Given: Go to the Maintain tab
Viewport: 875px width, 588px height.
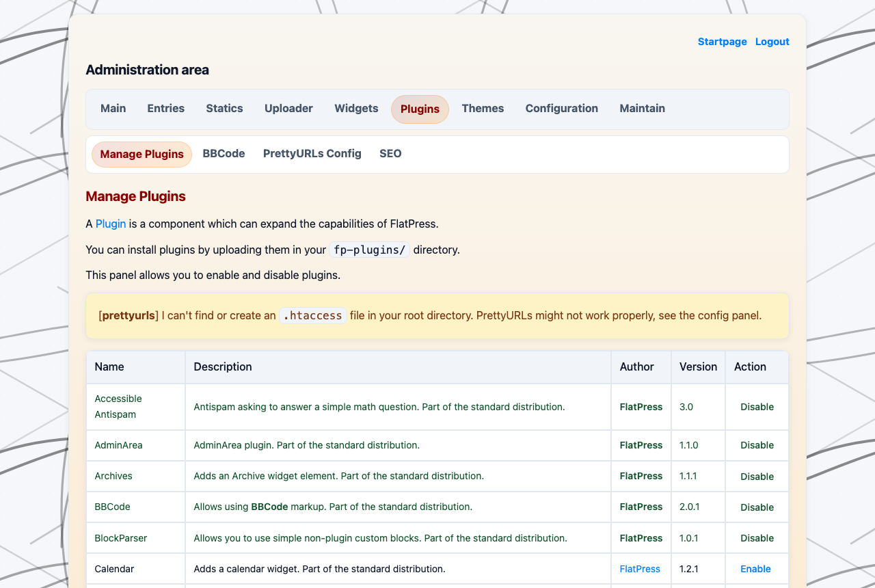Looking at the screenshot, I should pyautogui.click(x=643, y=109).
